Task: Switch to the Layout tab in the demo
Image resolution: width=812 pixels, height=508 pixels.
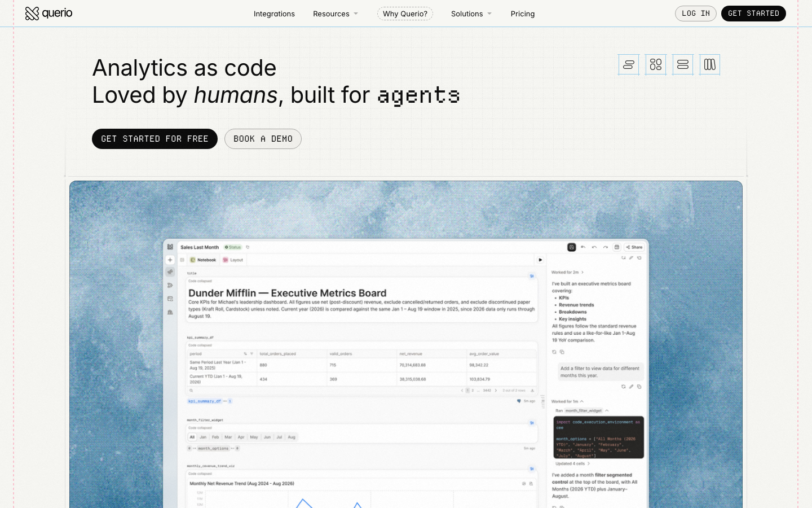Action: [233, 260]
